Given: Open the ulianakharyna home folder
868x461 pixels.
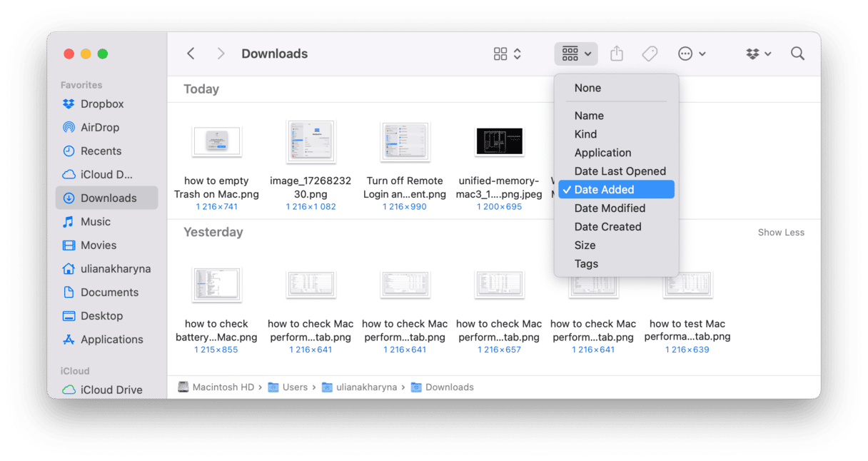Looking at the screenshot, I should click(106, 268).
